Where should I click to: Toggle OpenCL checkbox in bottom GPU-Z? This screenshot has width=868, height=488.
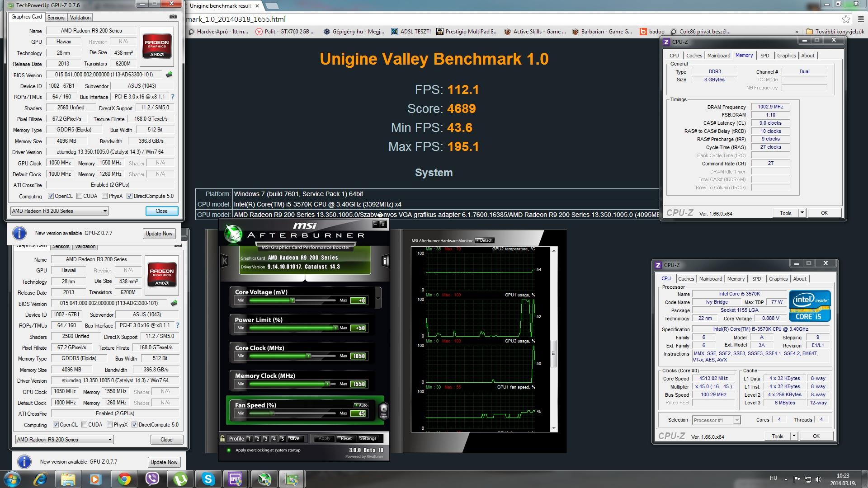tap(56, 425)
